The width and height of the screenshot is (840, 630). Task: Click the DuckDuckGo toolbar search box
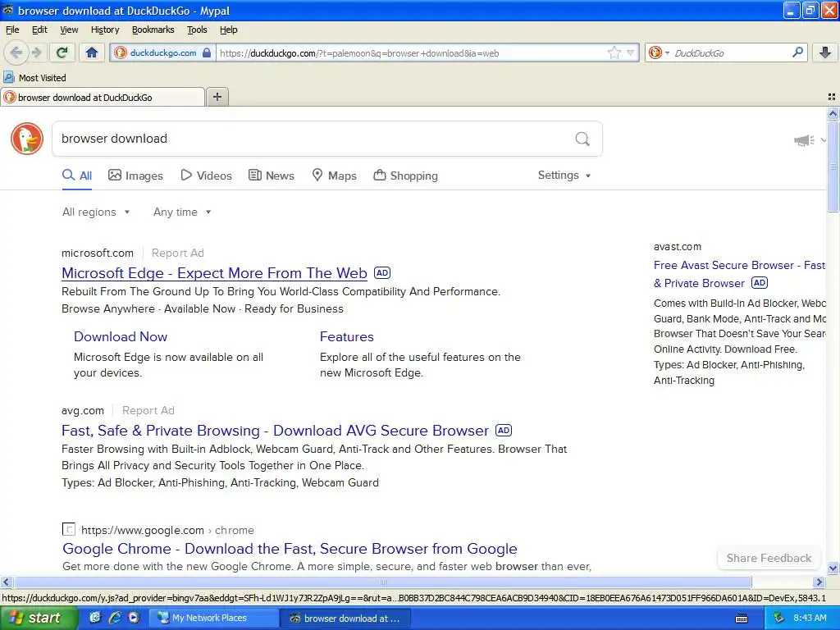pos(728,53)
